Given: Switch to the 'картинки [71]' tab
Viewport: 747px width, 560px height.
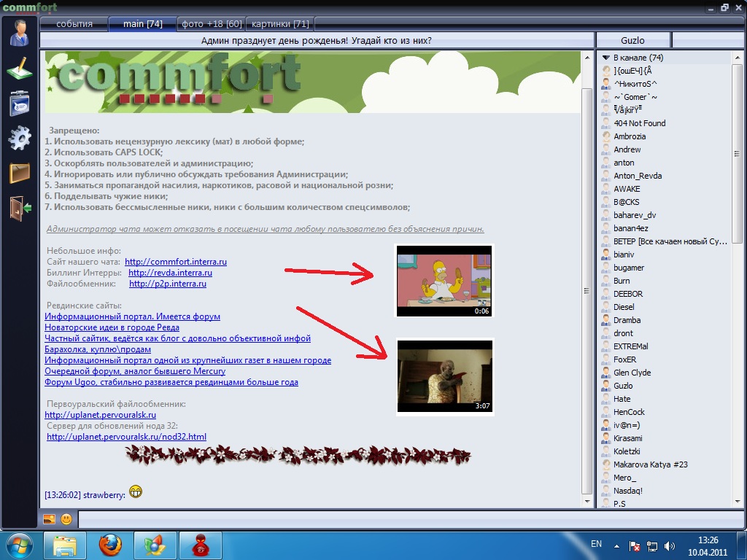Looking at the screenshot, I should (x=281, y=24).
